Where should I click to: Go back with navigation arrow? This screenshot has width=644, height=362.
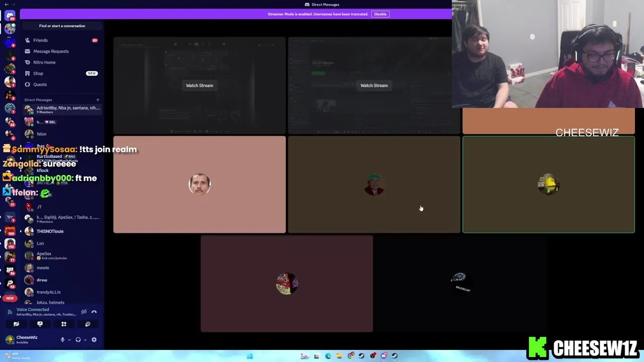tap(7, 4)
